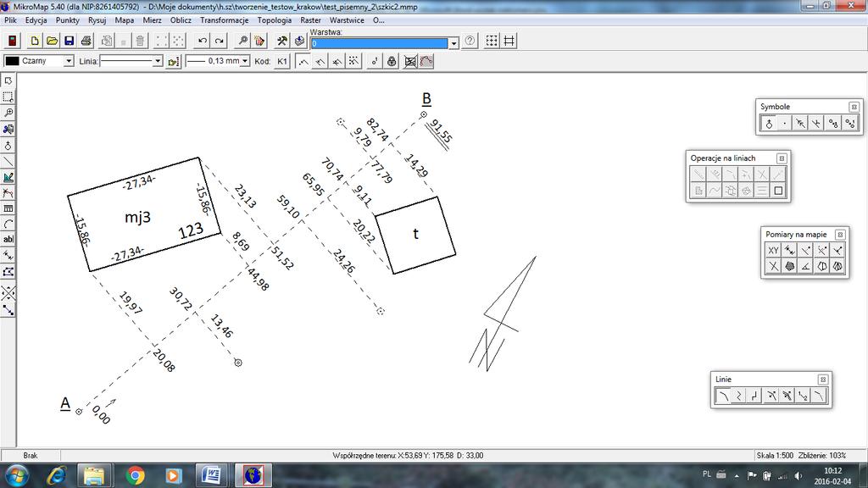Click the line style picker icon after Linia
Image resolution: width=868 pixels, height=488 pixels.
point(173,61)
